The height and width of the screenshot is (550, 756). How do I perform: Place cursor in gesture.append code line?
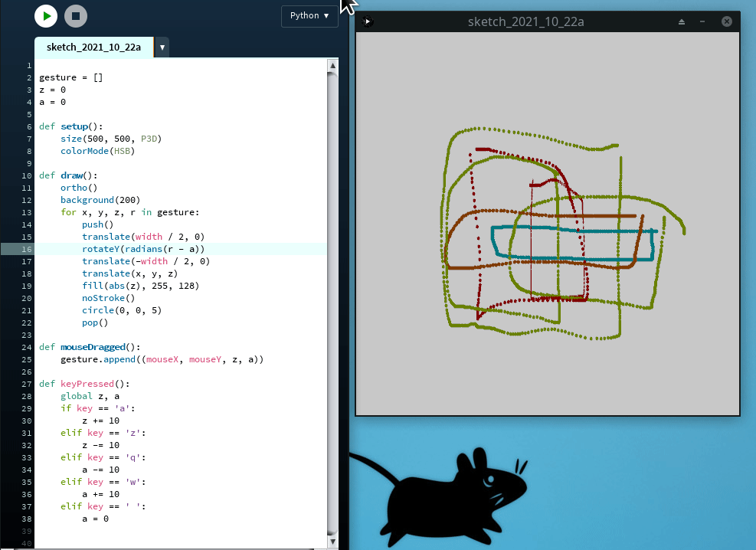(162, 359)
